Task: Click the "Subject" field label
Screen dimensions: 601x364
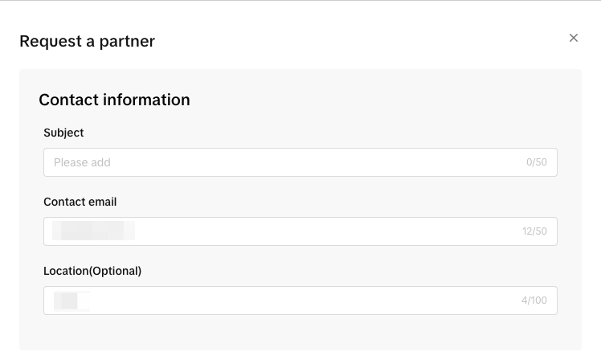Action: coord(63,133)
